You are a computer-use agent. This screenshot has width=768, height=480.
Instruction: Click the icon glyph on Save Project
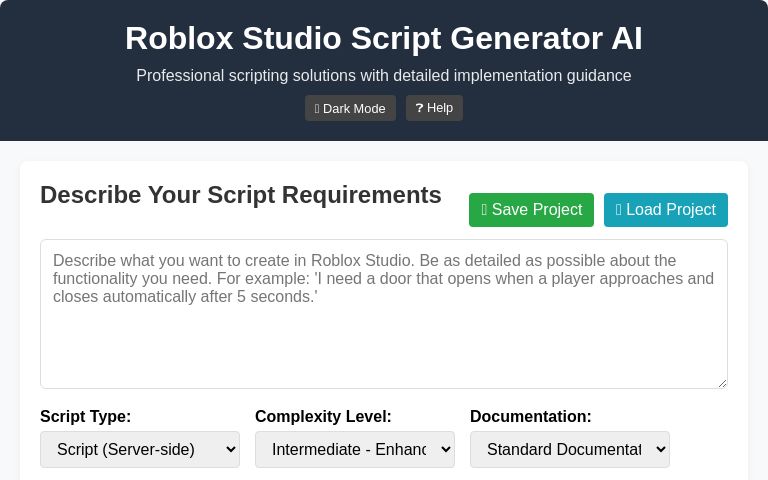click(484, 210)
